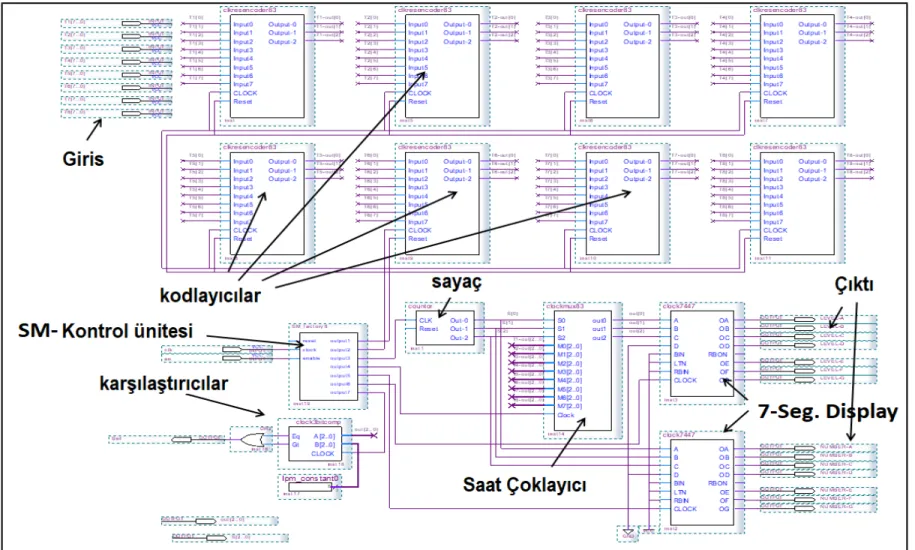Click the OR gate symbol
Image resolution: width=915 pixels, height=550 pixels.
click(x=251, y=439)
